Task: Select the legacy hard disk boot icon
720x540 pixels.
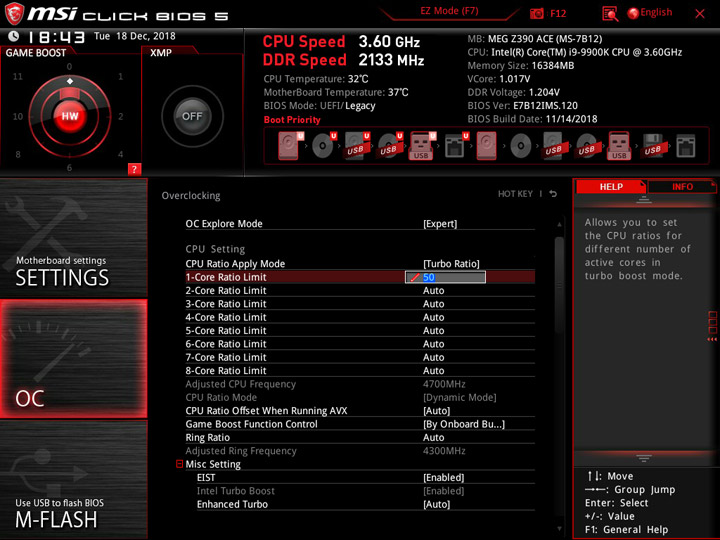Action: (x=487, y=146)
